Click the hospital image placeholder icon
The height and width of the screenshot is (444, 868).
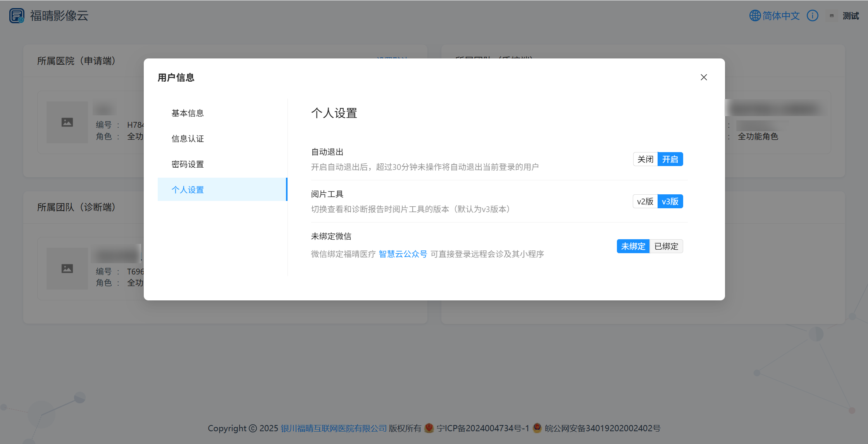pyautogui.click(x=67, y=122)
